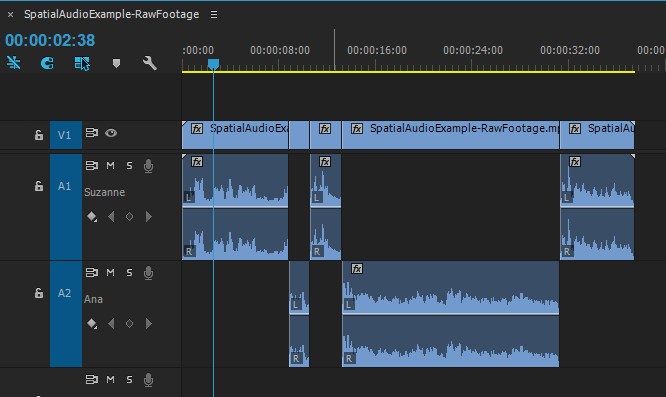This screenshot has height=397, width=666.
Task: Toggle track lock for A1 Suzanne
Action: [x=39, y=186]
